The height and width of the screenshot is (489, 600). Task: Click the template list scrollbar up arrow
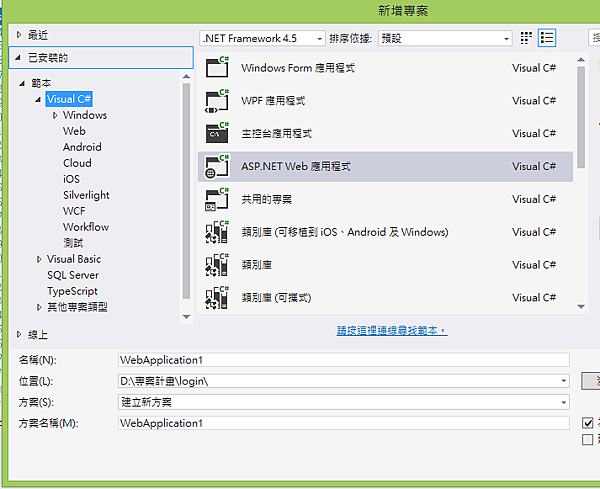click(x=581, y=60)
